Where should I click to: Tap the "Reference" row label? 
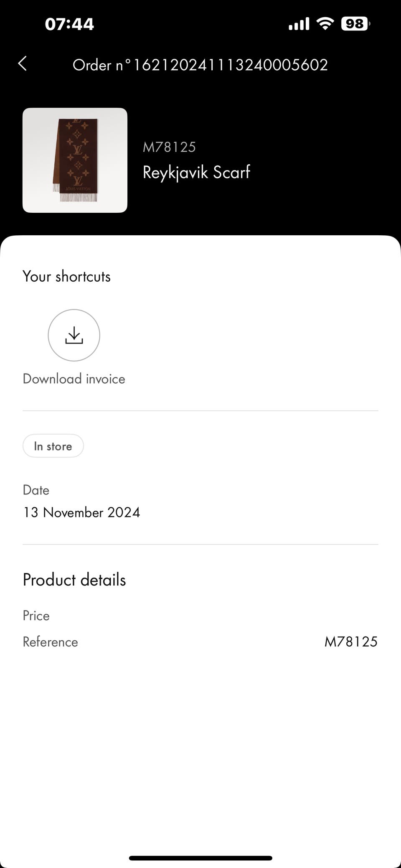click(x=50, y=641)
